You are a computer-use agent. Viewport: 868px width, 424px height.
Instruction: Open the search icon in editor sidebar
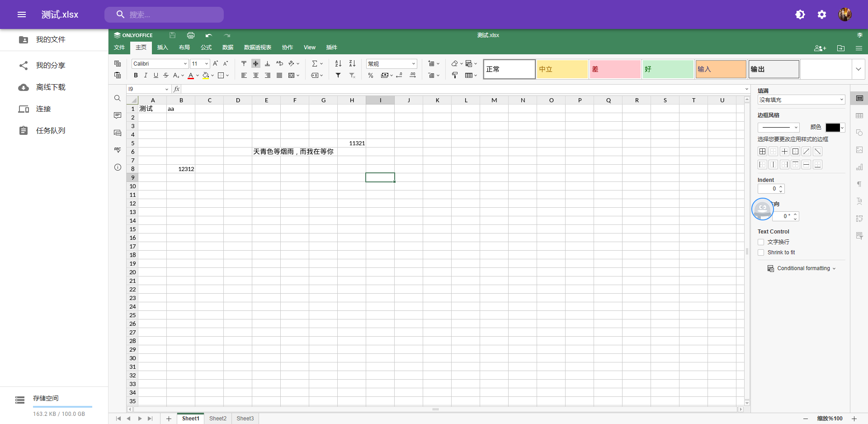pos(118,98)
